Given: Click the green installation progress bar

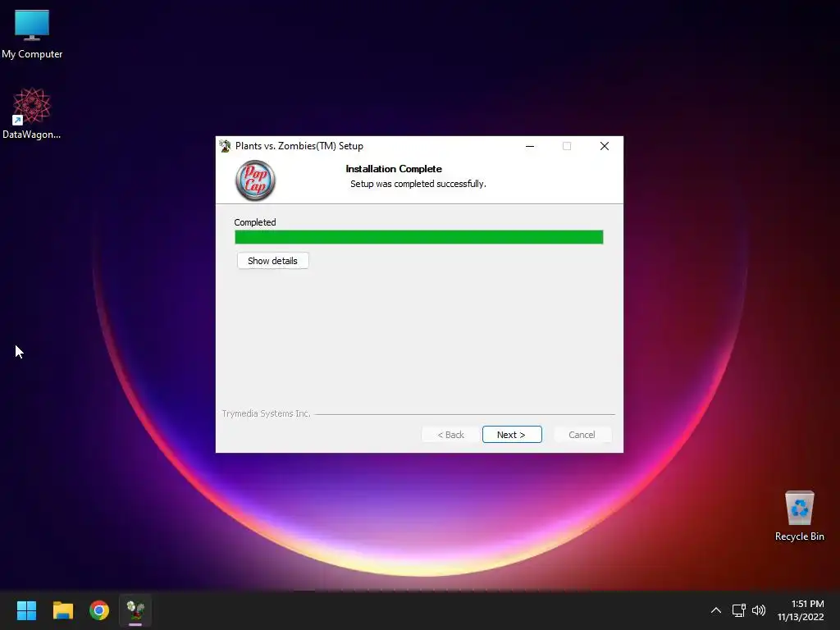Looking at the screenshot, I should (419, 237).
